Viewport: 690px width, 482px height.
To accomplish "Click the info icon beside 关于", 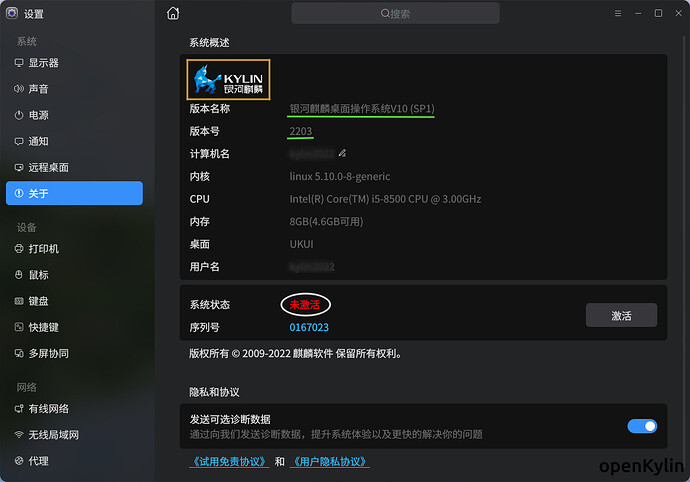I will [19, 193].
